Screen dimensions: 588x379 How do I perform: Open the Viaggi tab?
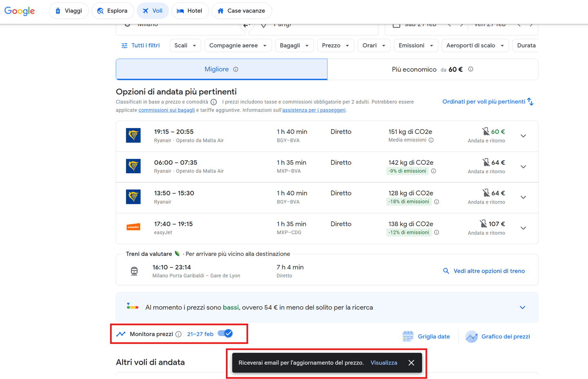(69, 11)
